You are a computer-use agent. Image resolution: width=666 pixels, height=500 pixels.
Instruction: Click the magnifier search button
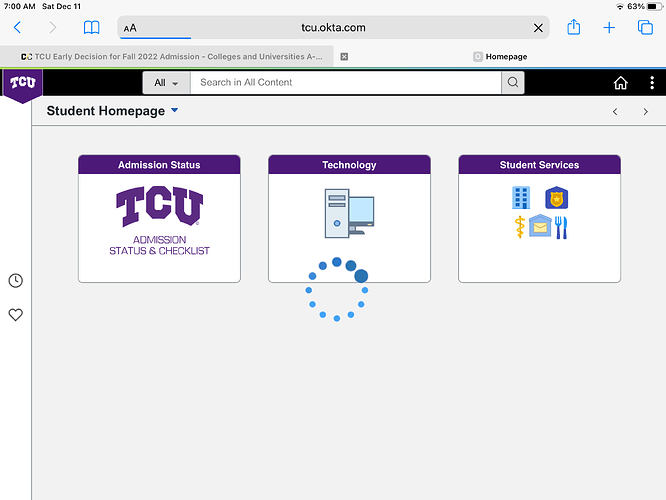tap(513, 82)
